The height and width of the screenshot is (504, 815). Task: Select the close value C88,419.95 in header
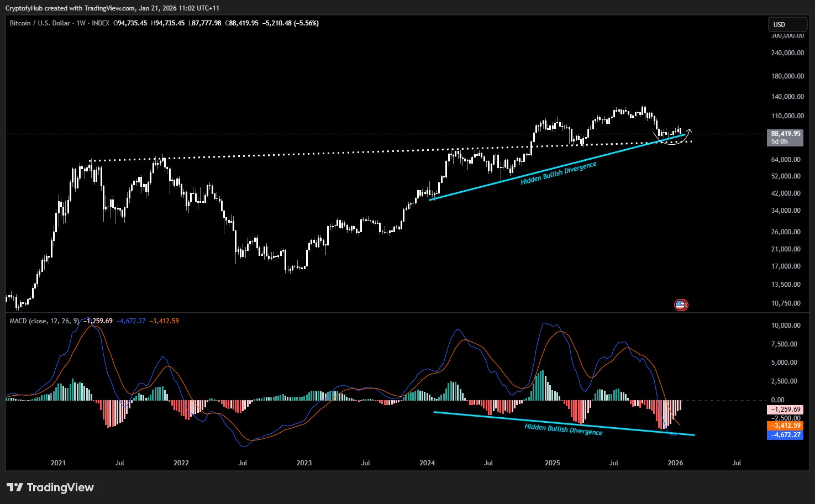[x=241, y=23]
